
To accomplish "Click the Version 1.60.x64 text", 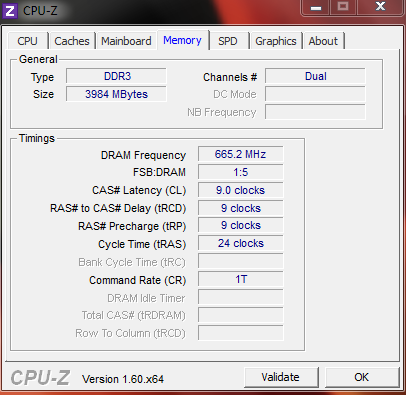I will (123, 379).
